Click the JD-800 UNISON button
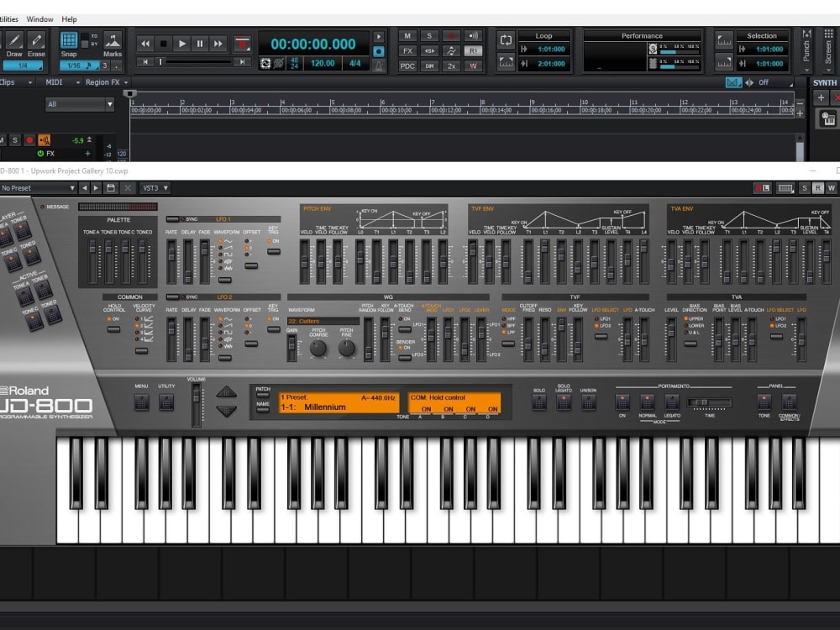Viewport: 840px width, 630px height. point(588,402)
